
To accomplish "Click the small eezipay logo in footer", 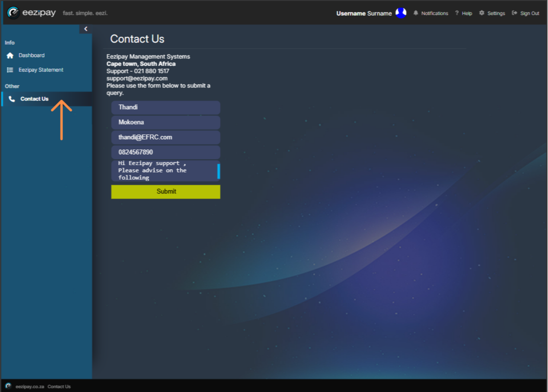I will click(8, 386).
